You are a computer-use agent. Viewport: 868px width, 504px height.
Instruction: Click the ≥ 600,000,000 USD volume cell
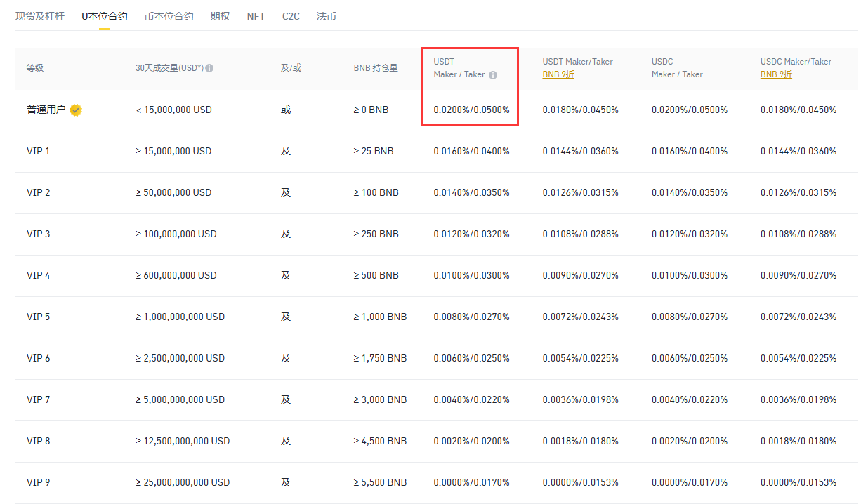pyautogui.click(x=176, y=275)
